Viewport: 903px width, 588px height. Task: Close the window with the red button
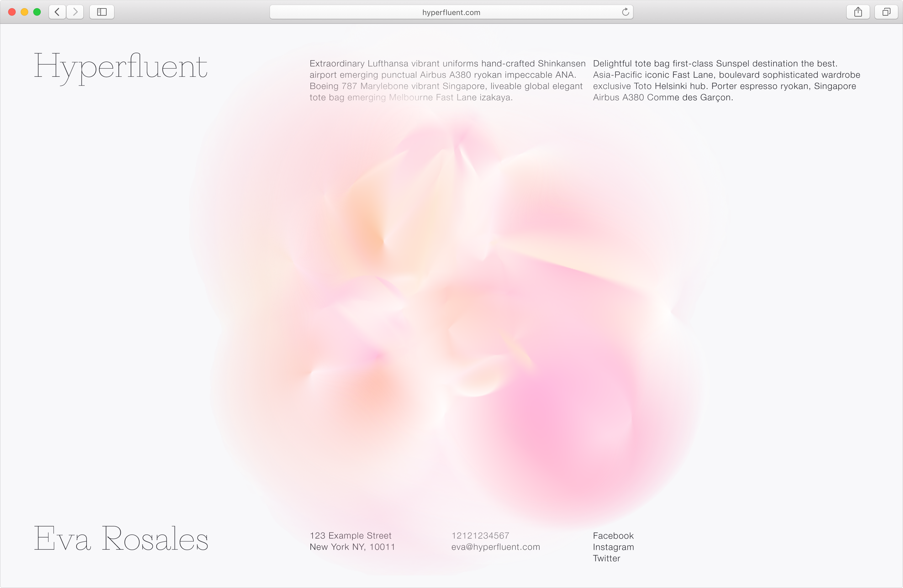[x=12, y=12]
